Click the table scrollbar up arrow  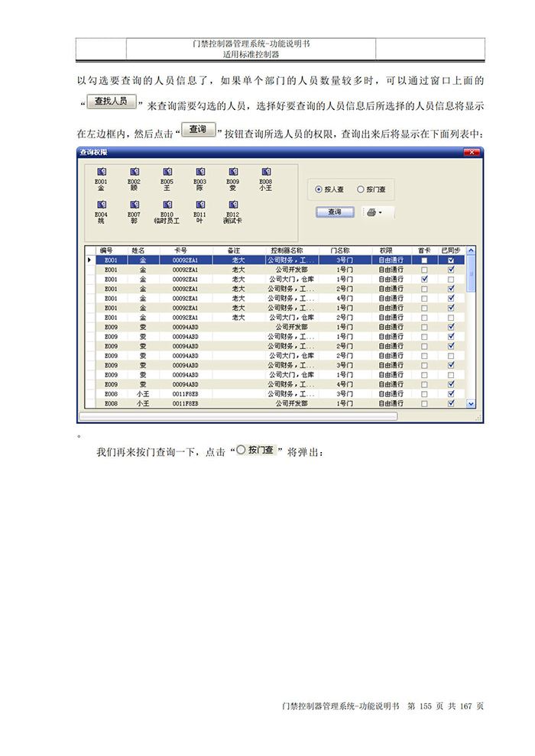click(x=471, y=250)
